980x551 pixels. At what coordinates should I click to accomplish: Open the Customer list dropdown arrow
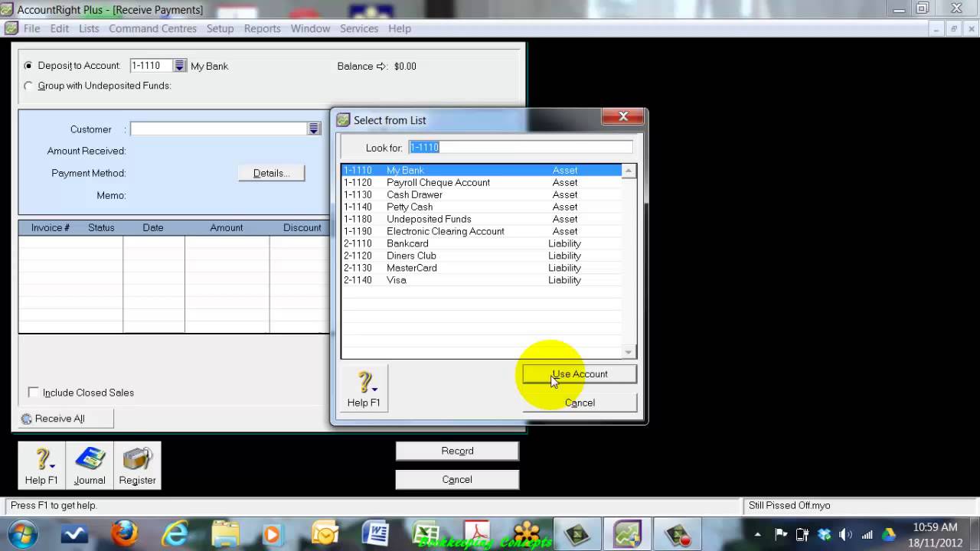(x=314, y=129)
